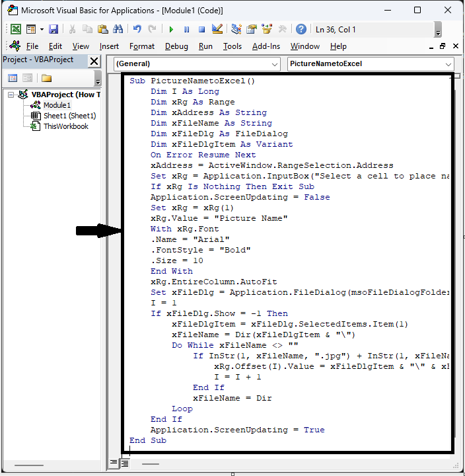
Task: Click the Undo arrow icon
Action: pos(137,29)
